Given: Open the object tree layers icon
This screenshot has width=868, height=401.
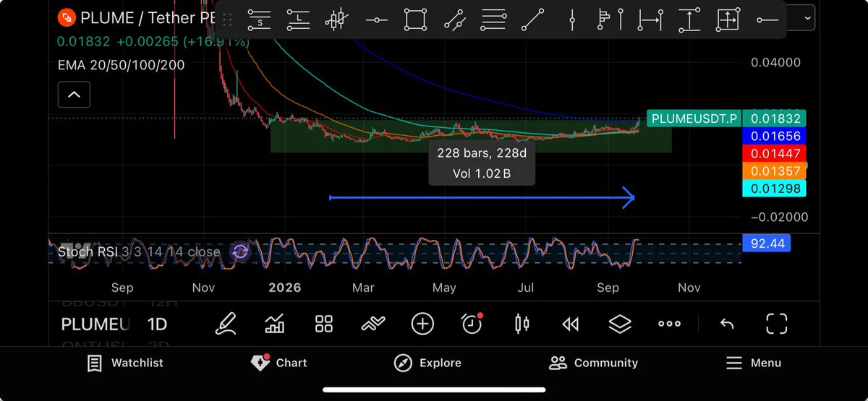Looking at the screenshot, I should tap(620, 324).
